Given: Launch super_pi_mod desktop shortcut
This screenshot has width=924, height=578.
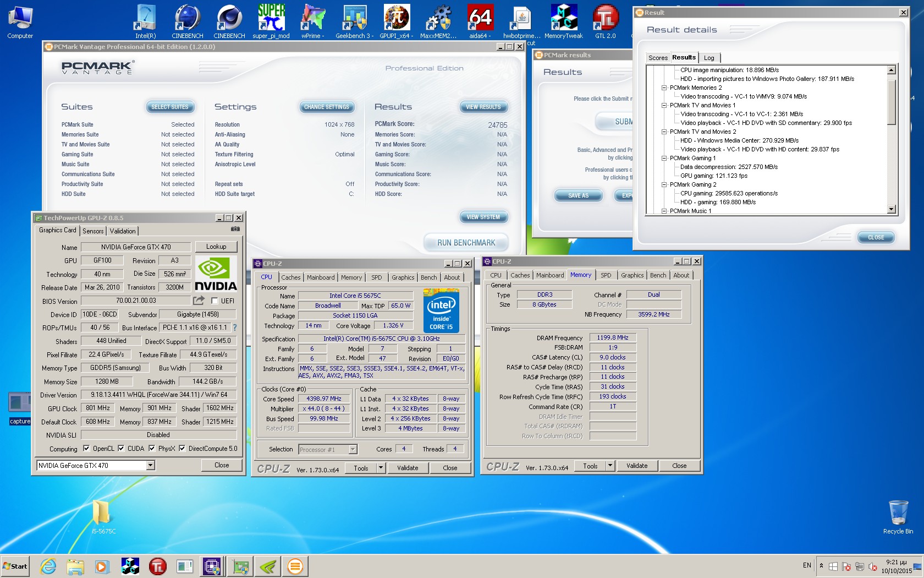Looking at the screenshot, I should (271, 22).
